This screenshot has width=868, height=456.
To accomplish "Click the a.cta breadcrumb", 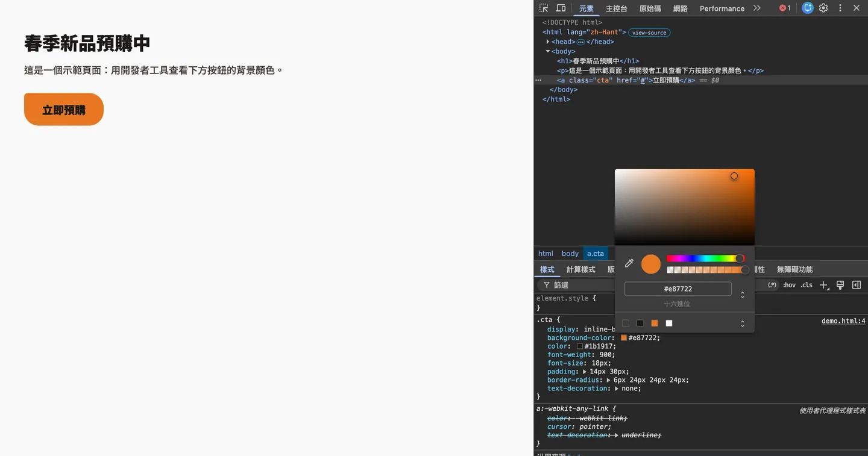I will click(596, 254).
